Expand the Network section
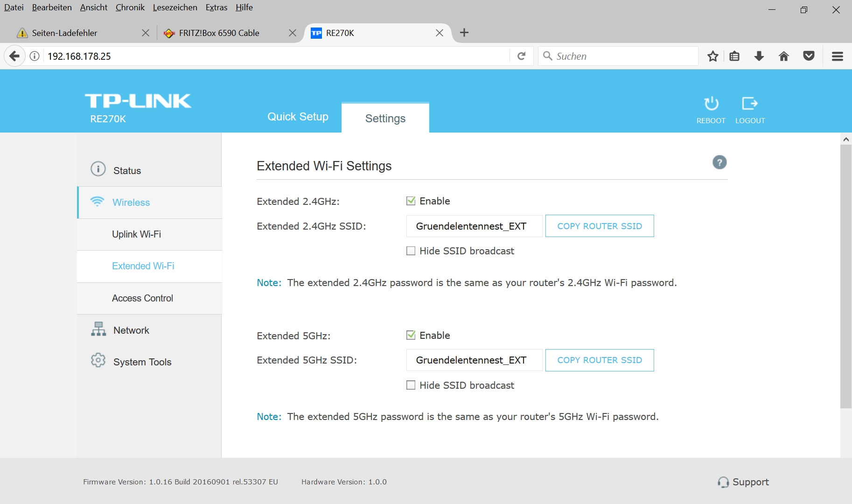 (149, 330)
